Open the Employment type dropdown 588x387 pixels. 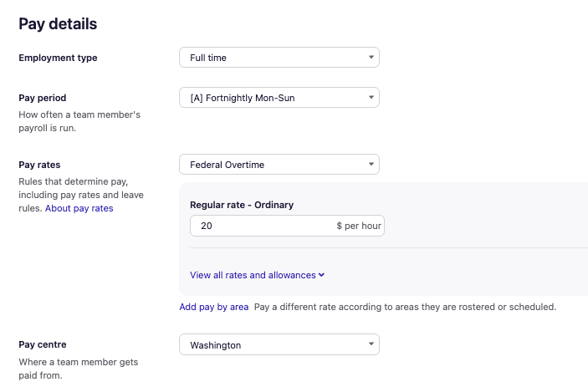point(279,58)
